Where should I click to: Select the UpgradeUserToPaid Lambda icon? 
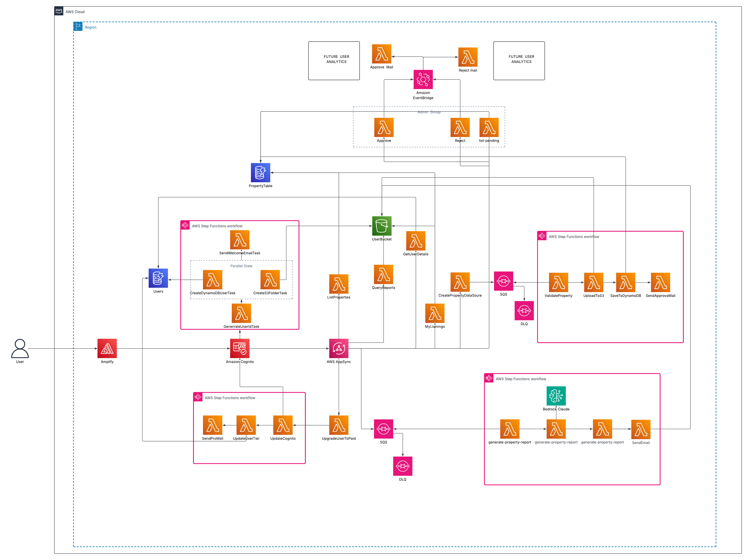pyautogui.click(x=339, y=425)
